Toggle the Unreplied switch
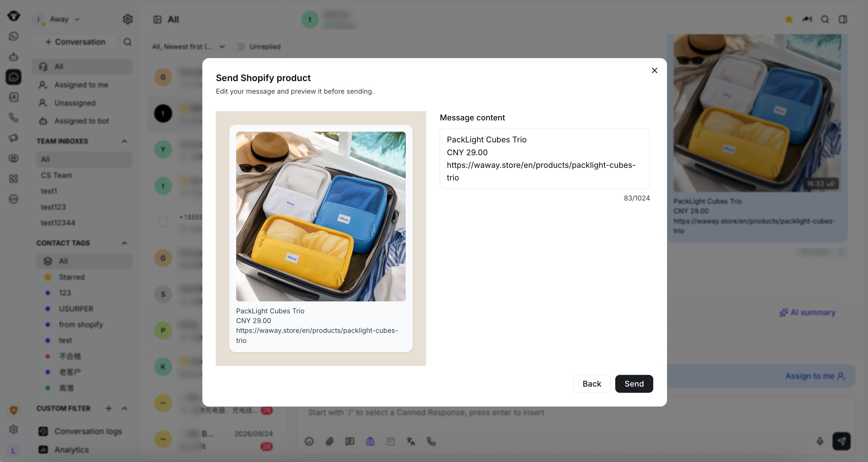Screen dimensions: 868x462 pos(239,47)
